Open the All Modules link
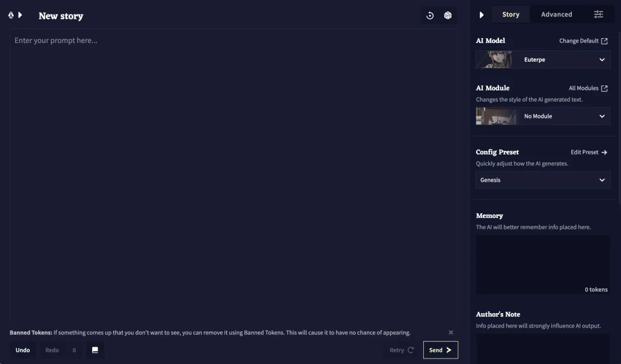The height and width of the screenshot is (364, 621). tap(588, 88)
